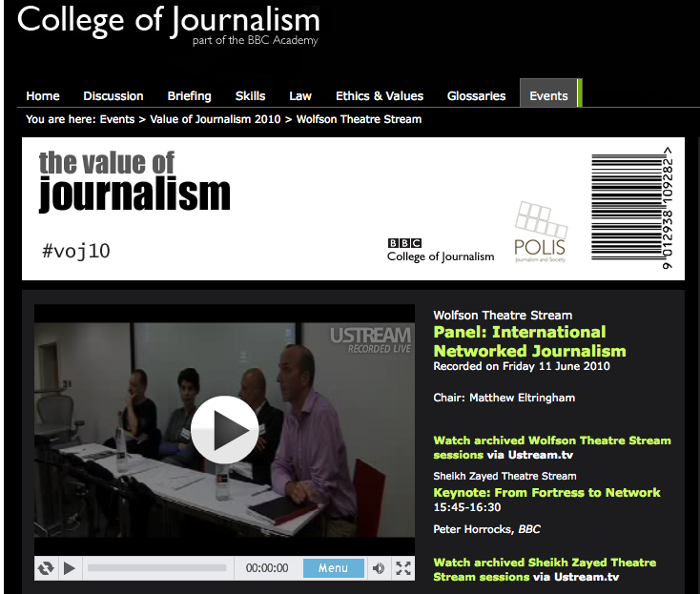700x594 pixels.
Task: Click the small play icon in player bar
Action: [70, 568]
